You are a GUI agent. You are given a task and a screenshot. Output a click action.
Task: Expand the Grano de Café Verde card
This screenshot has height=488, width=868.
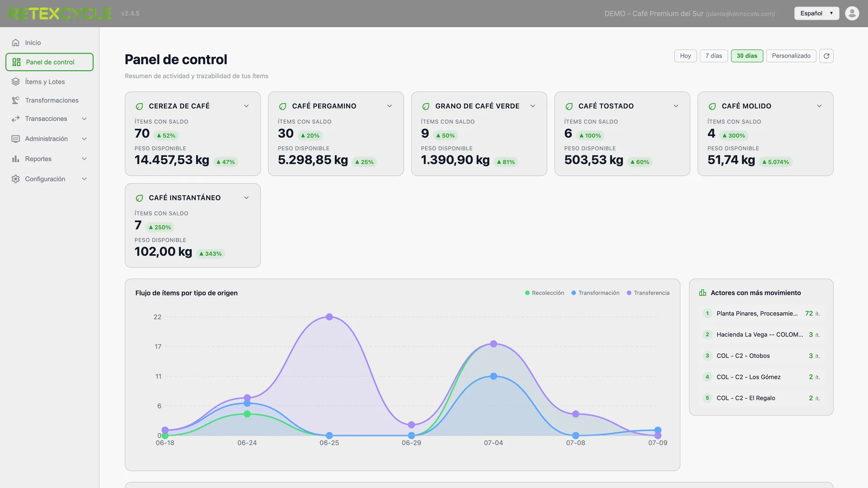[x=533, y=106]
